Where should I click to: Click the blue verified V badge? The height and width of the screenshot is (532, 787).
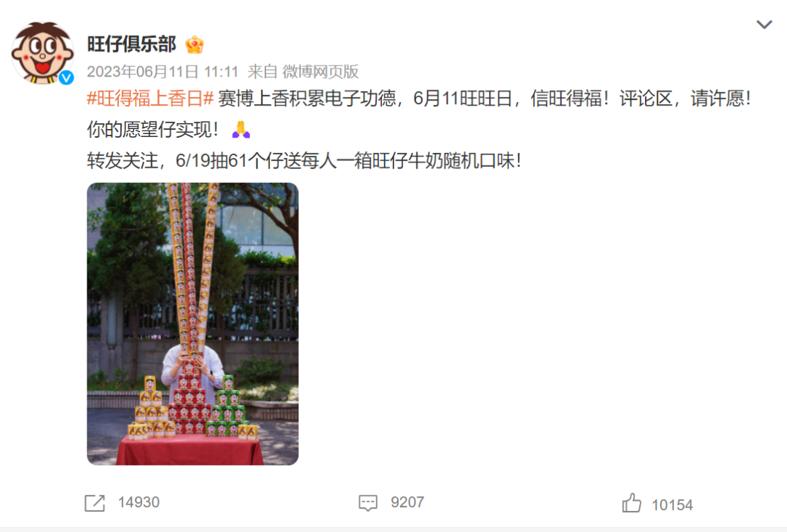click(x=66, y=77)
